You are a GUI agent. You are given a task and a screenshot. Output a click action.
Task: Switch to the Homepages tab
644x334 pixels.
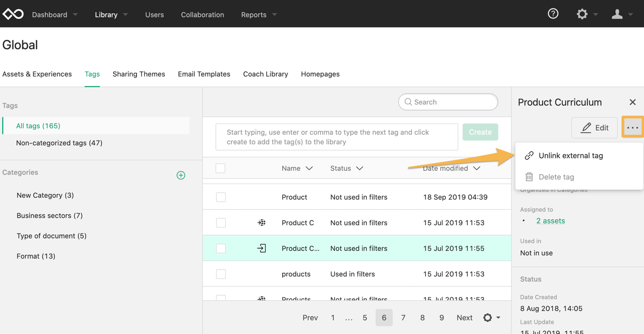pos(320,74)
